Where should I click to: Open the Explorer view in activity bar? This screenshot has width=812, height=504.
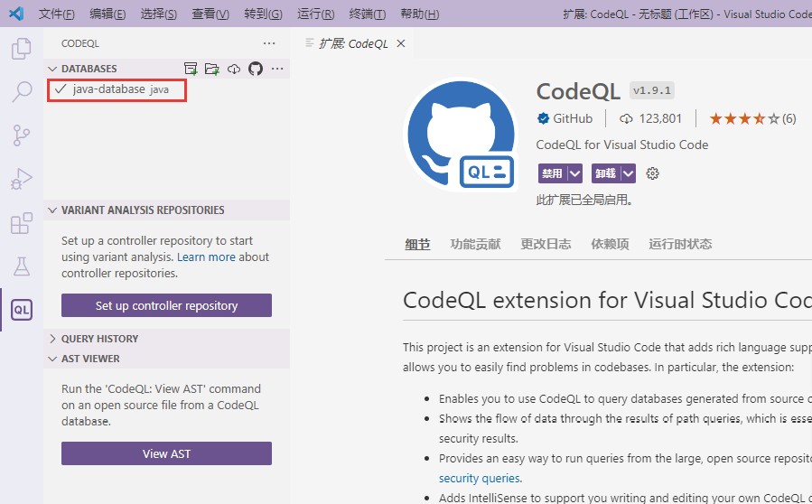[x=22, y=49]
